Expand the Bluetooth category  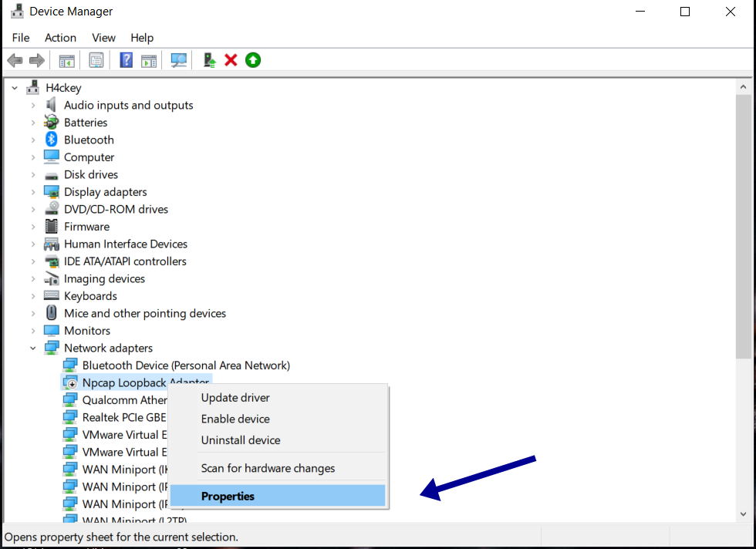(32, 140)
